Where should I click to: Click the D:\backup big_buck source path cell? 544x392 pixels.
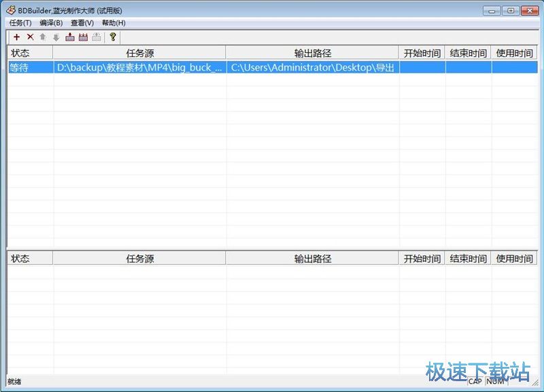pos(140,67)
